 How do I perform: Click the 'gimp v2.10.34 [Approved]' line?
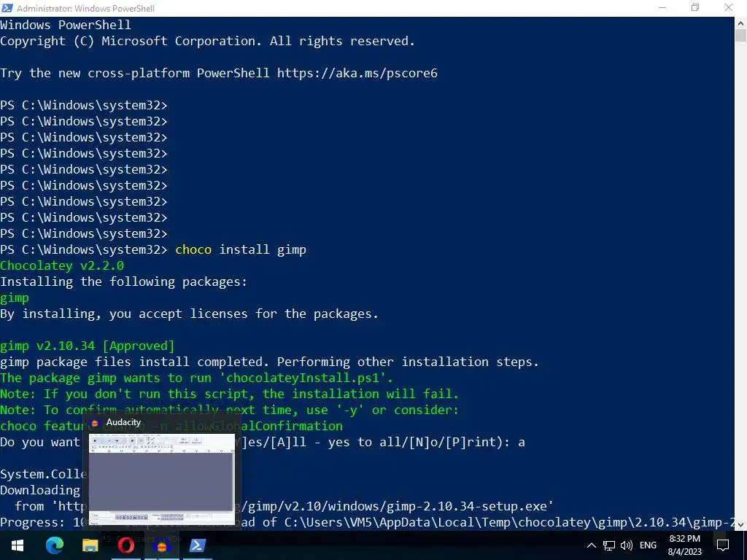[88, 346]
